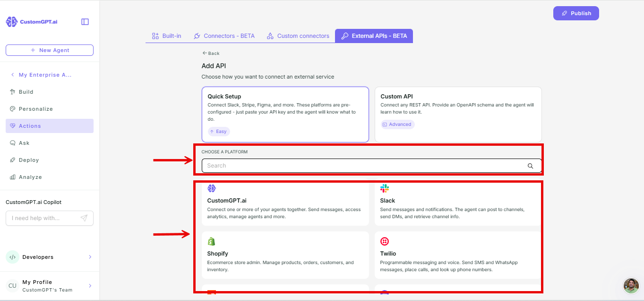
Task: Expand the My Profile chevron
Action: click(90, 286)
